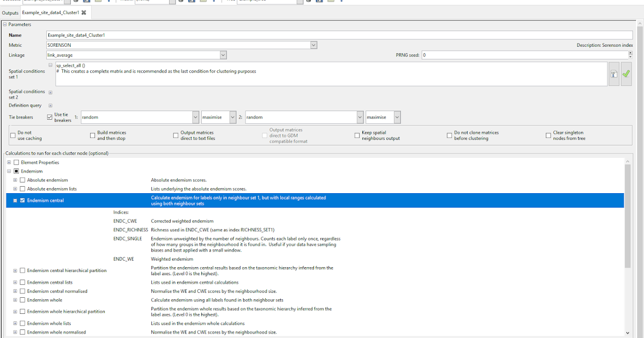
Task: Switch to the Outputs tab
Action: 12,12
